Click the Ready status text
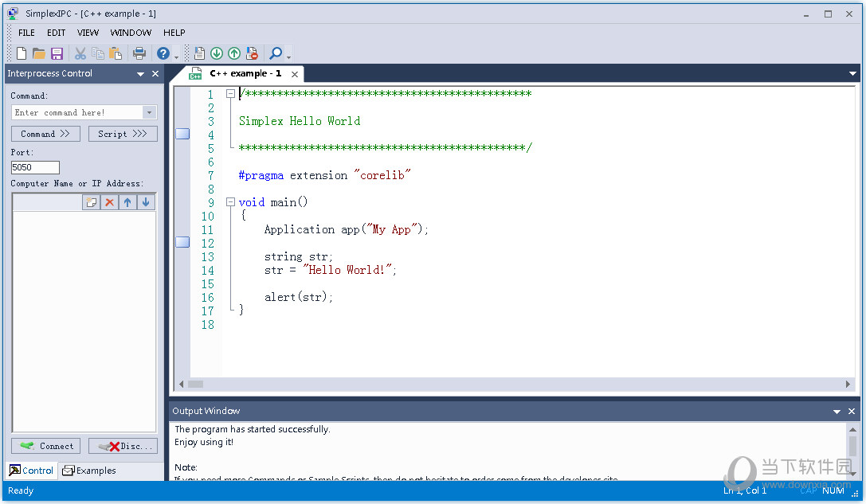The height and width of the screenshot is (504, 866). coord(21,490)
